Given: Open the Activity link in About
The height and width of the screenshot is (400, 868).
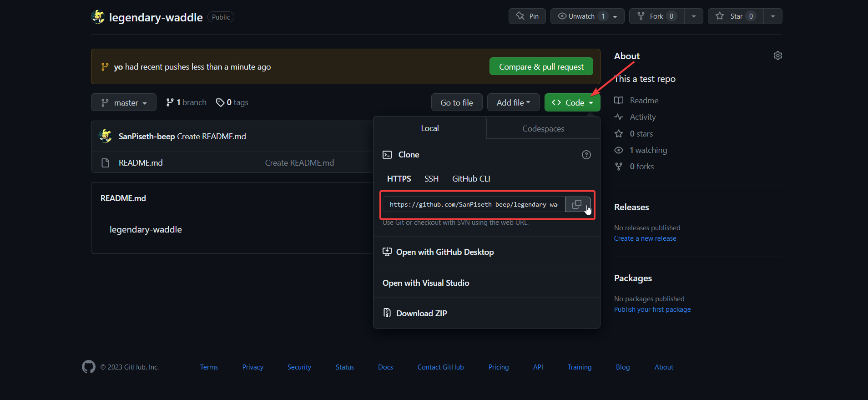Looking at the screenshot, I should 643,117.
